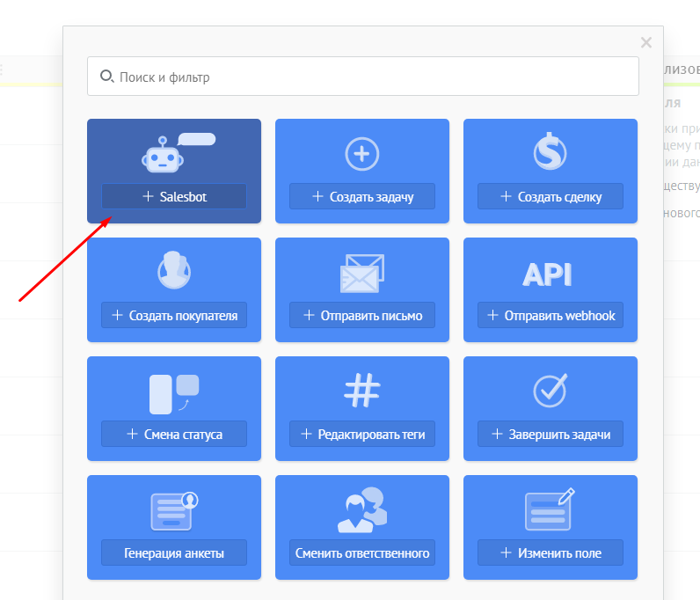The width and height of the screenshot is (700, 600).
Task: Click the questionnaire form icon
Action: (174, 511)
